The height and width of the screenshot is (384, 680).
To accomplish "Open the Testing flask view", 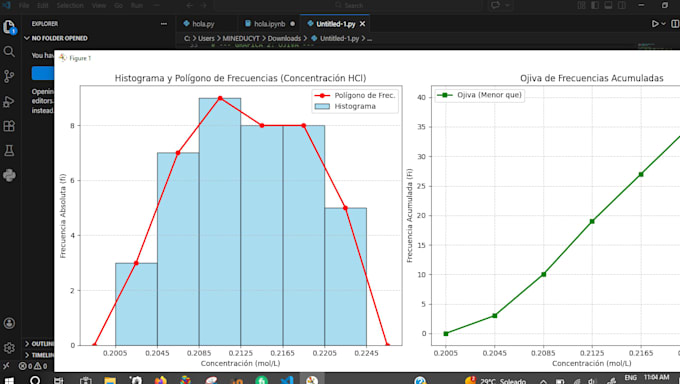I will pyautogui.click(x=9, y=151).
